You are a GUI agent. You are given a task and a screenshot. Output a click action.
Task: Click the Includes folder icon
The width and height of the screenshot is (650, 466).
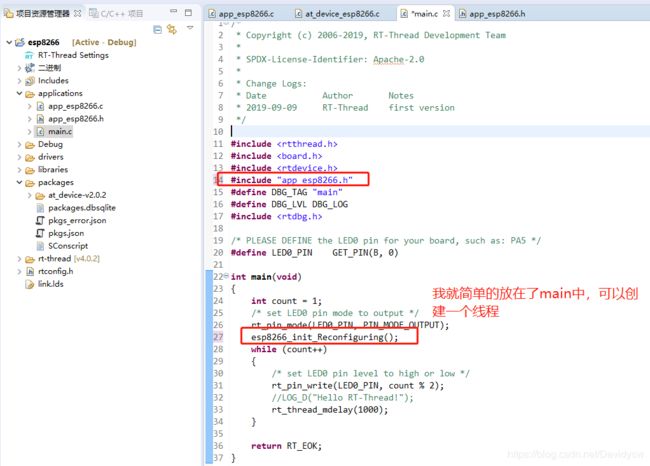click(29, 81)
